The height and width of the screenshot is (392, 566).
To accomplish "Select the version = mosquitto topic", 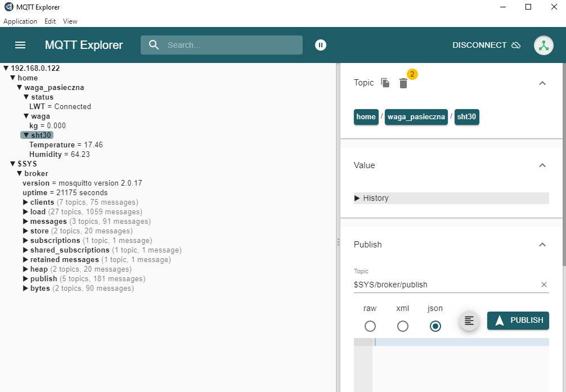I will (82, 183).
